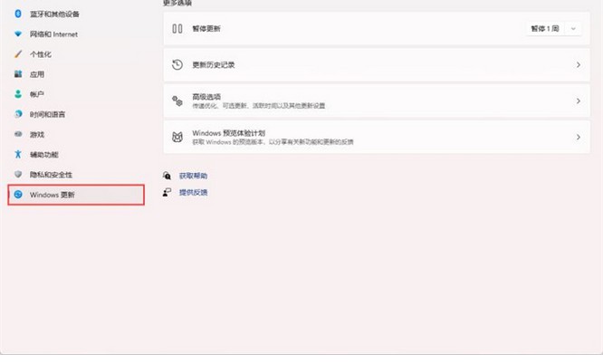The image size is (603, 364).
Task: Click the shield icon beside 隐私和安全性
Action: [x=17, y=174]
